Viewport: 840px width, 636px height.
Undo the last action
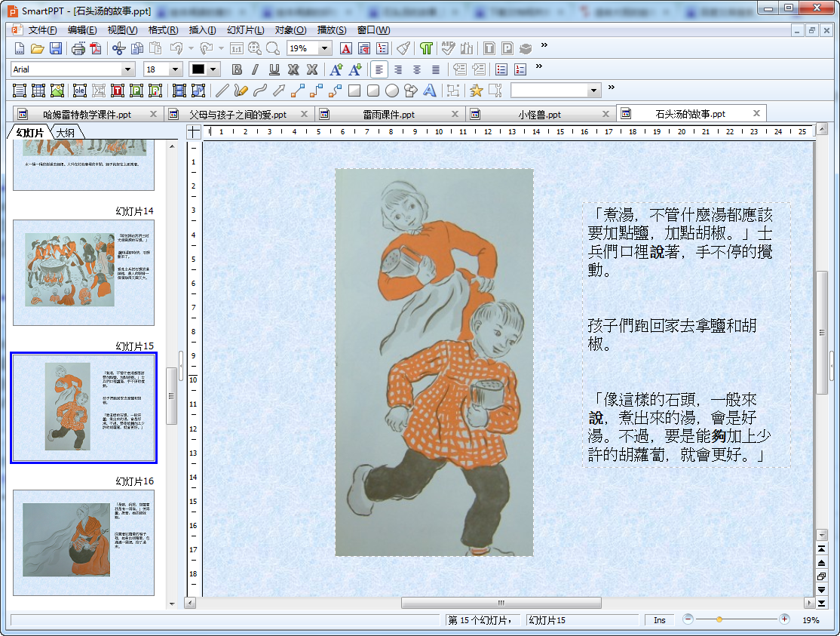[176, 49]
